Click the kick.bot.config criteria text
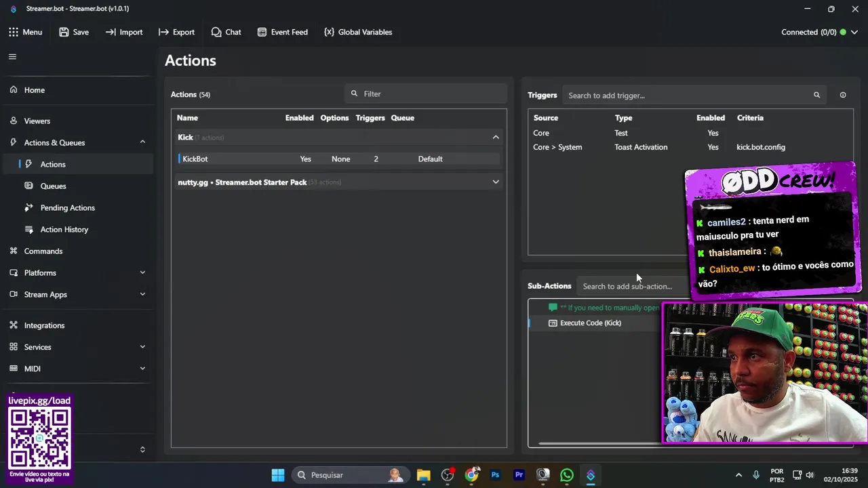This screenshot has width=868, height=488. (761, 147)
